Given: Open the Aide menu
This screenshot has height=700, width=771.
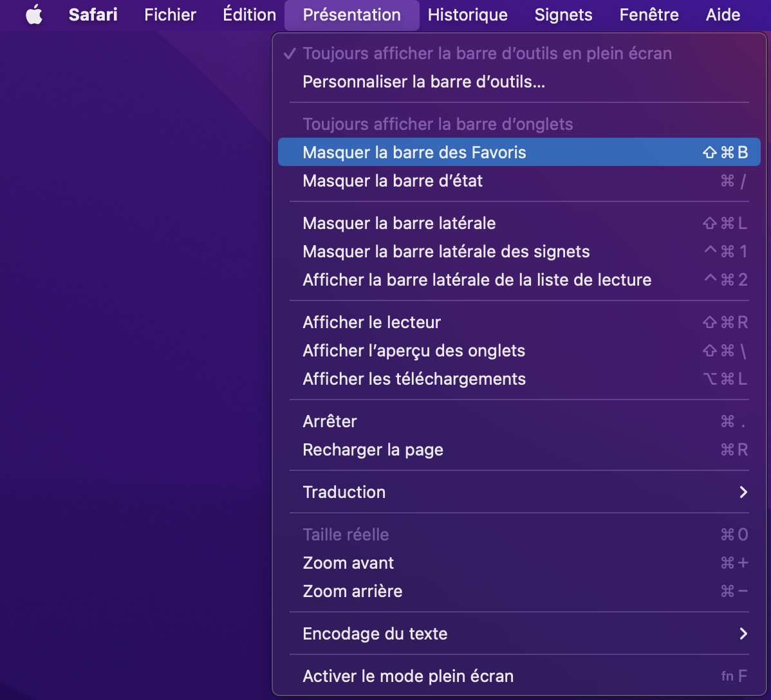Looking at the screenshot, I should point(723,15).
